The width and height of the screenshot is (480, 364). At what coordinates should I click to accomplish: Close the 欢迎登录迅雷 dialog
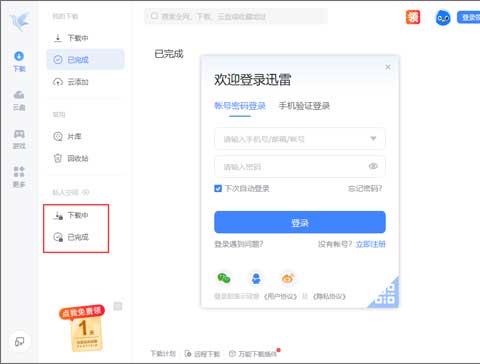coord(388,67)
